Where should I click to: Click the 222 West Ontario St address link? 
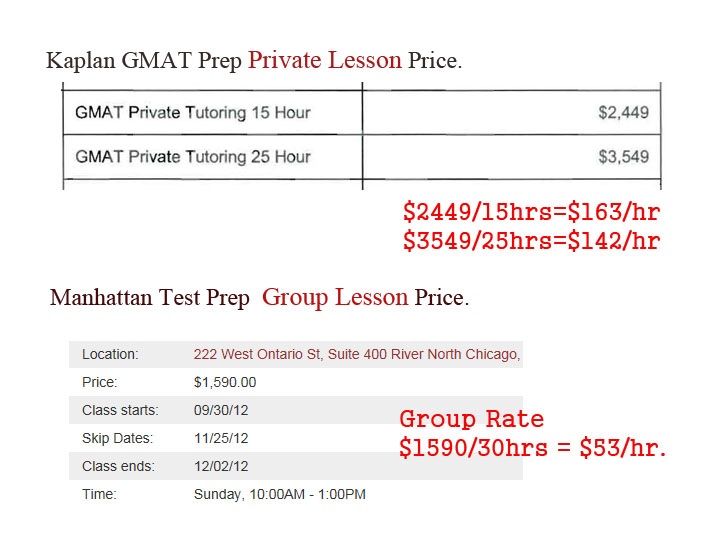tap(356, 354)
